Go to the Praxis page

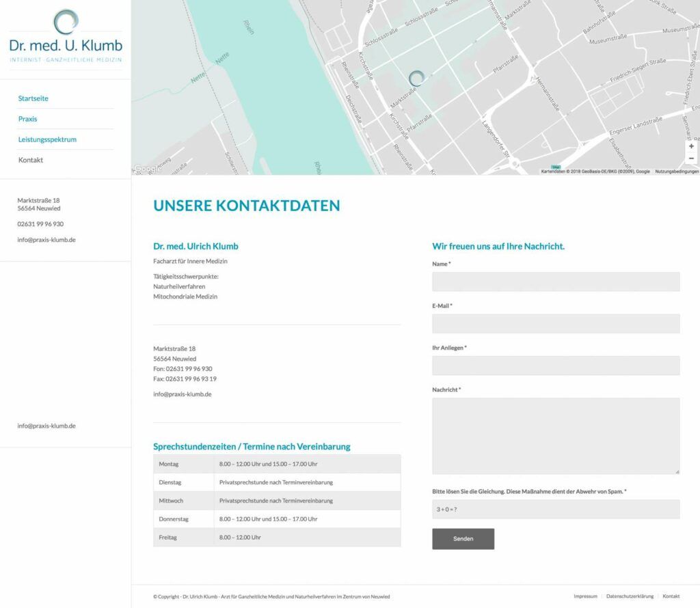(27, 119)
